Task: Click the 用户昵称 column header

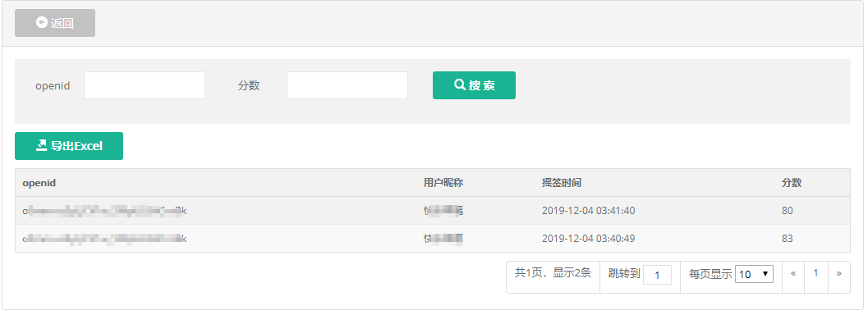Action: [443, 183]
